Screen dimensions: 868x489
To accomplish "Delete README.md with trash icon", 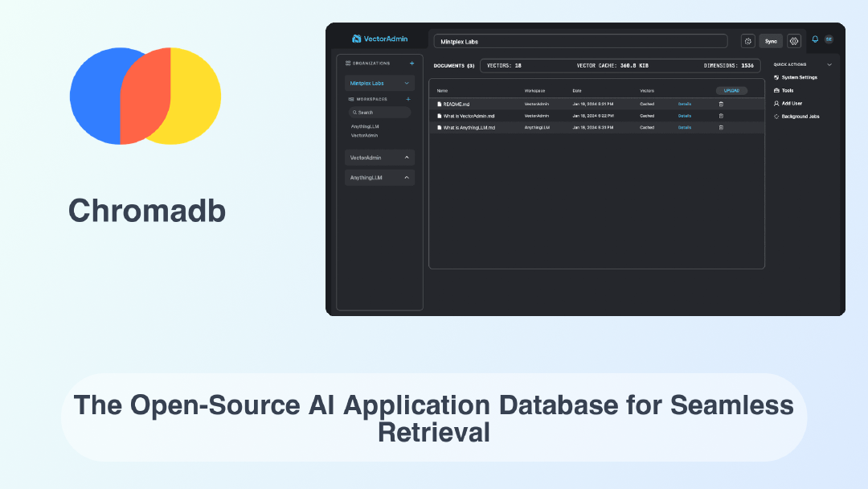I will [x=721, y=104].
